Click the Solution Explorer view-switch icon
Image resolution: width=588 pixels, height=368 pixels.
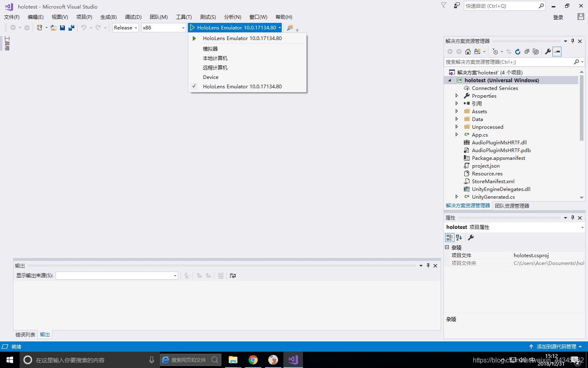click(x=477, y=52)
